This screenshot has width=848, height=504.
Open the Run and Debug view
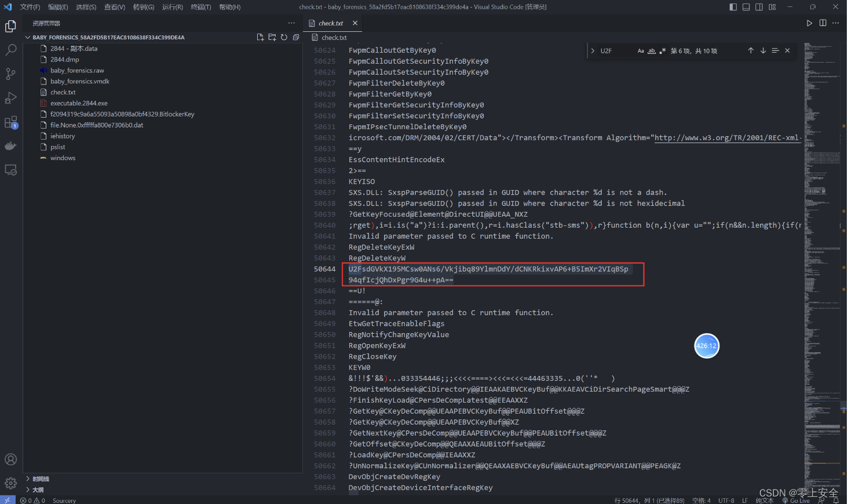click(10, 98)
